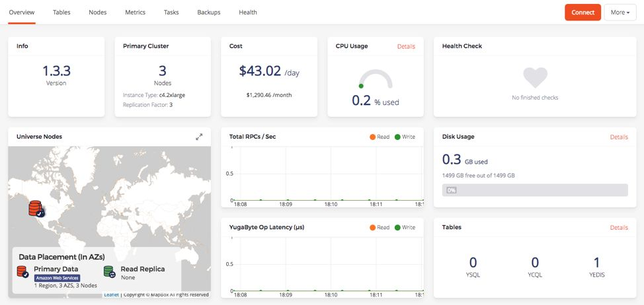Click the Leaflet attribution link on map

pos(111,294)
